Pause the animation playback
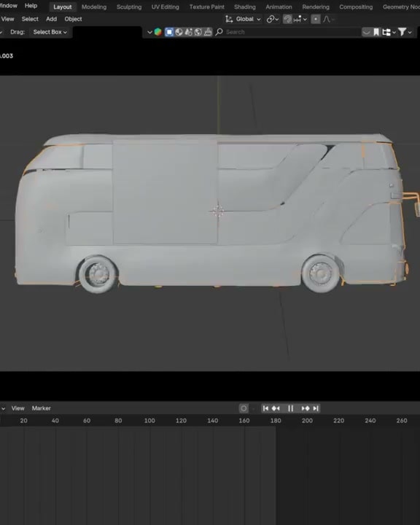The height and width of the screenshot is (525, 420). [290, 408]
